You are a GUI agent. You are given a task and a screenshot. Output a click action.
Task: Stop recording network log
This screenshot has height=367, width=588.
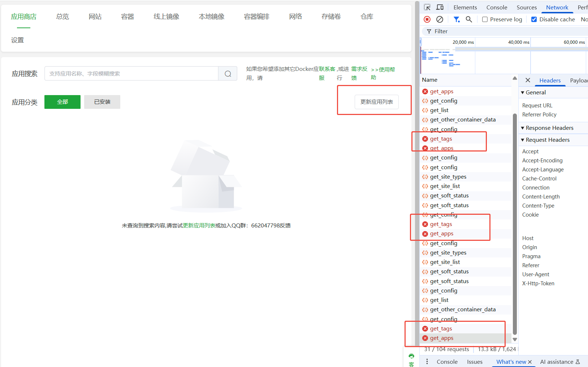click(427, 19)
